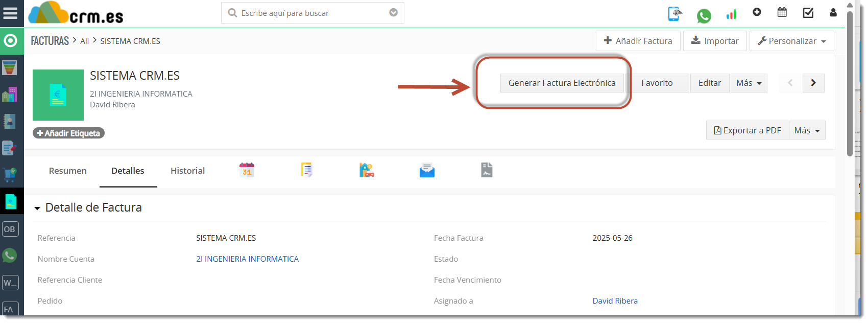
Task: Open the Más dropdown next to Editar
Action: [749, 83]
